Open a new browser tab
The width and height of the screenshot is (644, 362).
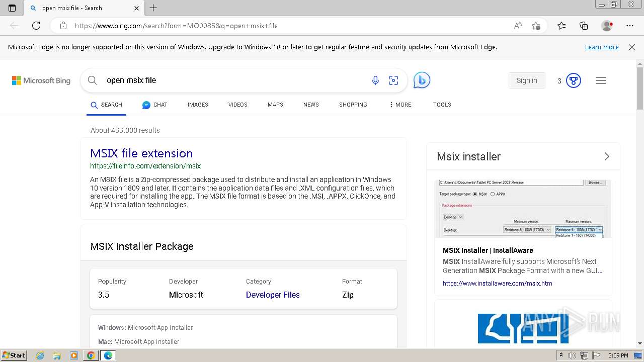(153, 8)
